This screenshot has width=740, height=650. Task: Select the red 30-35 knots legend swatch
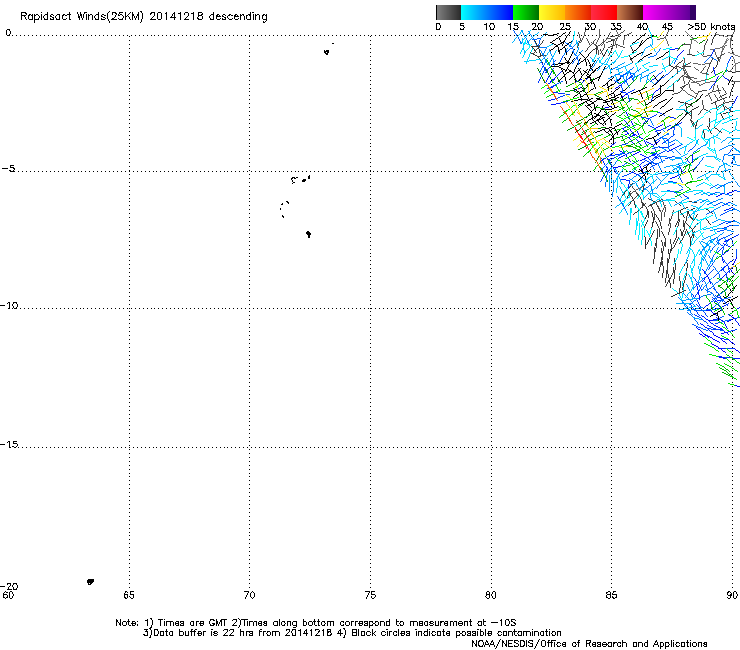pyautogui.click(x=604, y=12)
